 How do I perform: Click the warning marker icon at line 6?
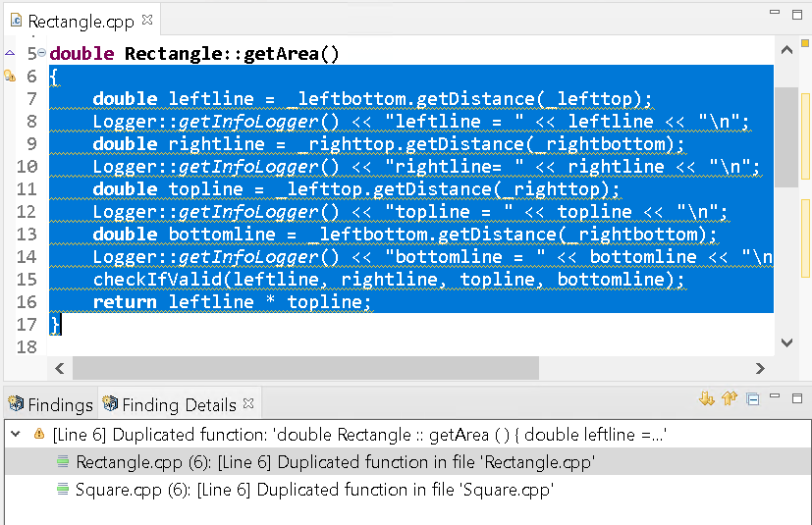(x=10, y=77)
